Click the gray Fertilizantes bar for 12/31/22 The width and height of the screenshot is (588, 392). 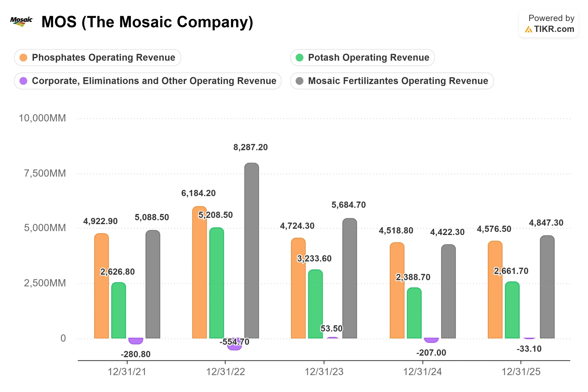tap(252, 250)
